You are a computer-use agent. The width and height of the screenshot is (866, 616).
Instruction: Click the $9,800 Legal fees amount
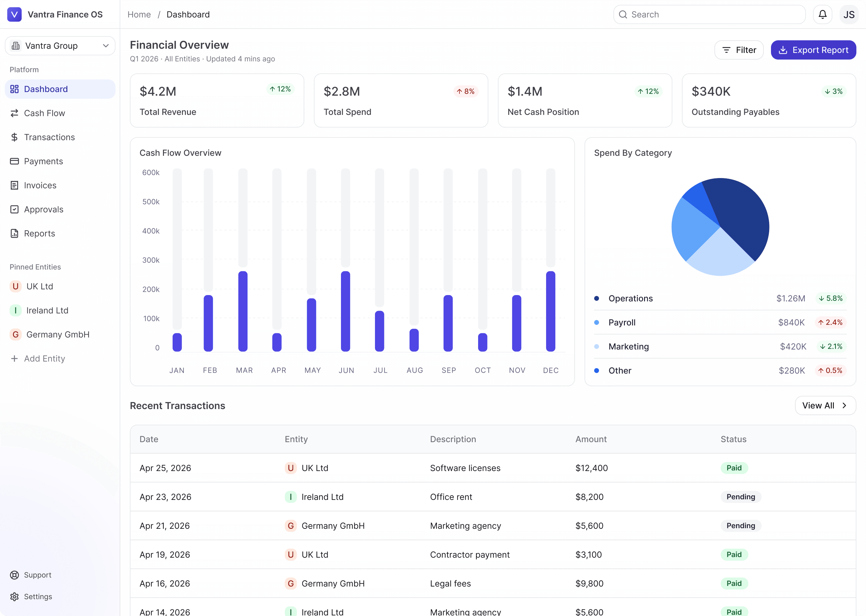point(589,584)
